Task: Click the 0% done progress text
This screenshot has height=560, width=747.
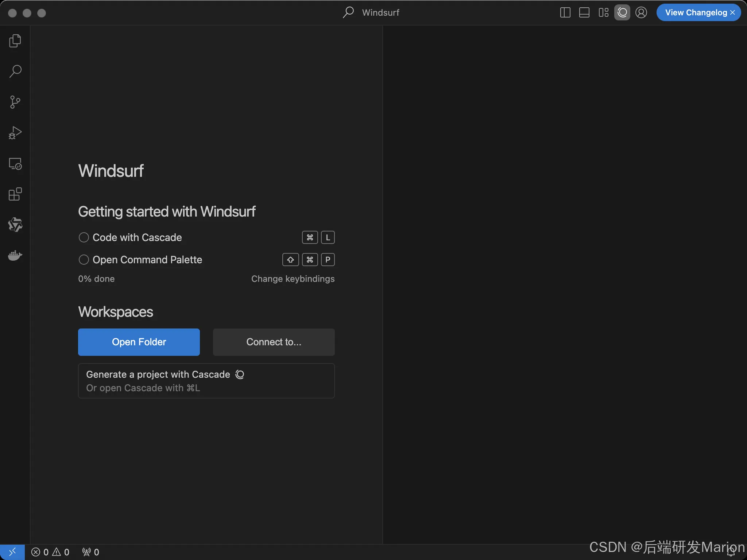Action: point(96,279)
